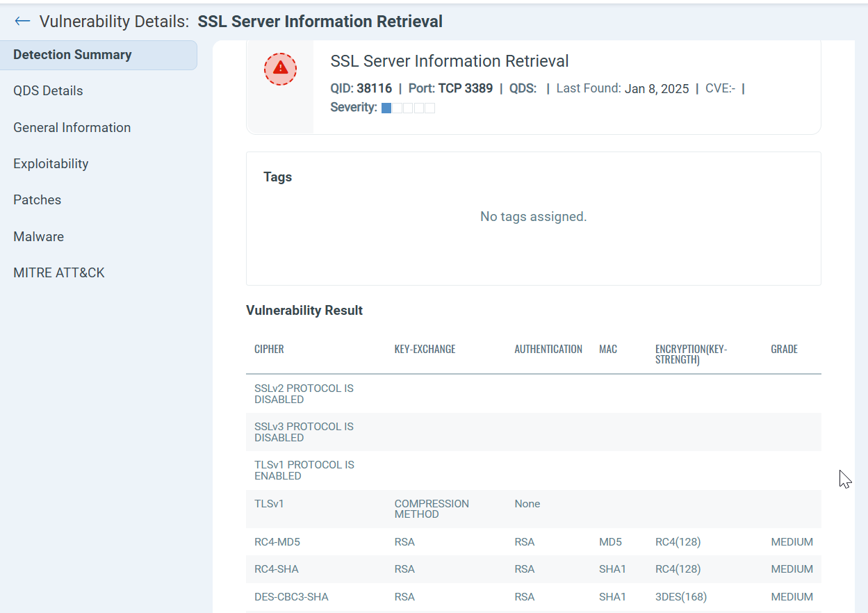
Task: Open the MITRE ATT&CK section
Action: [x=58, y=272]
